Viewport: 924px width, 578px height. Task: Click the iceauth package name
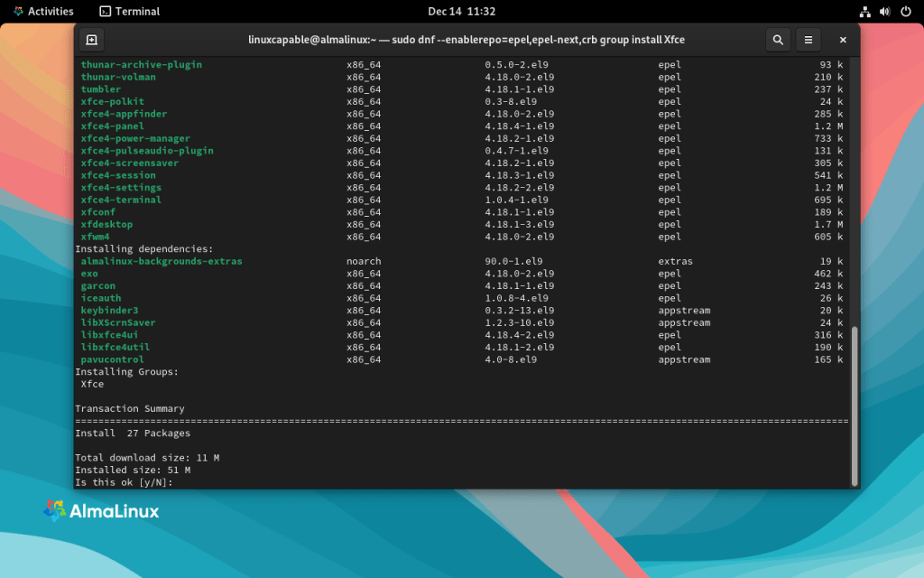tap(101, 298)
